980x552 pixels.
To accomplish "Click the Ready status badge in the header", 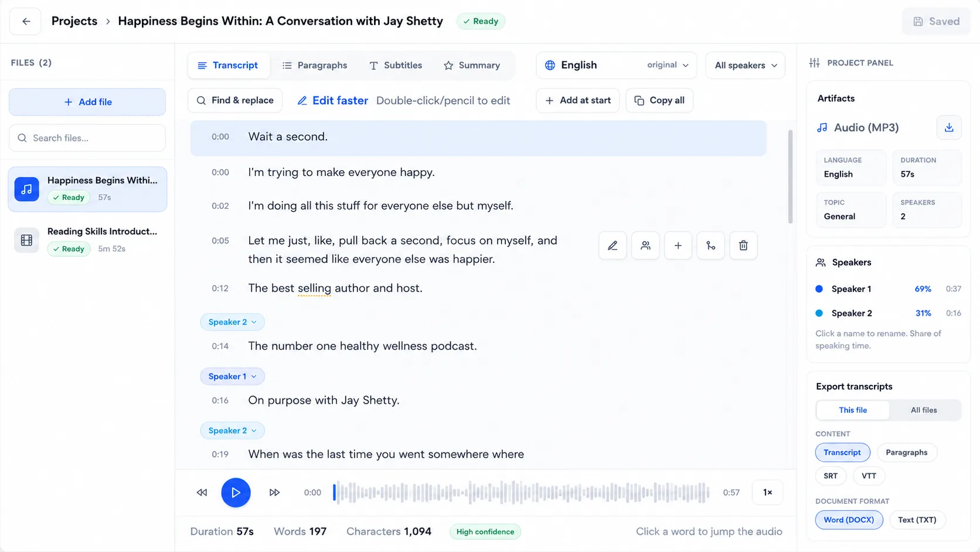I will 481,21.
